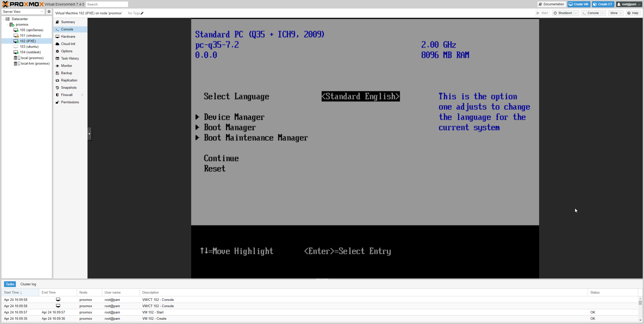Image resolution: width=644 pixels, height=324 pixels.
Task: Open the Backup section
Action: click(66, 73)
